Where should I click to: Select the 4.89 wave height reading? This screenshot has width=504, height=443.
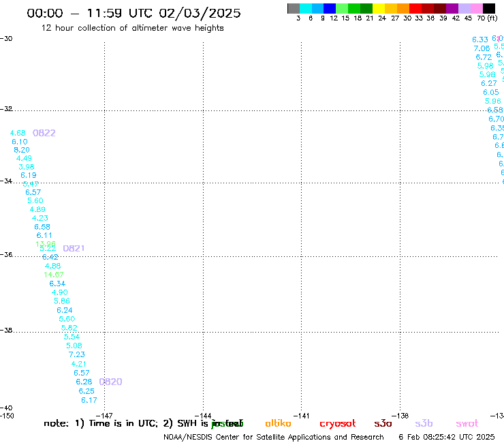click(x=37, y=209)
